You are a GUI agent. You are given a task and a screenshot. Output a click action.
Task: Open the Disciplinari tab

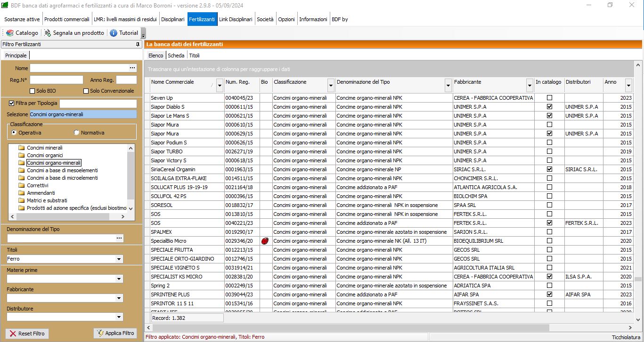click(x=172, y=19)
